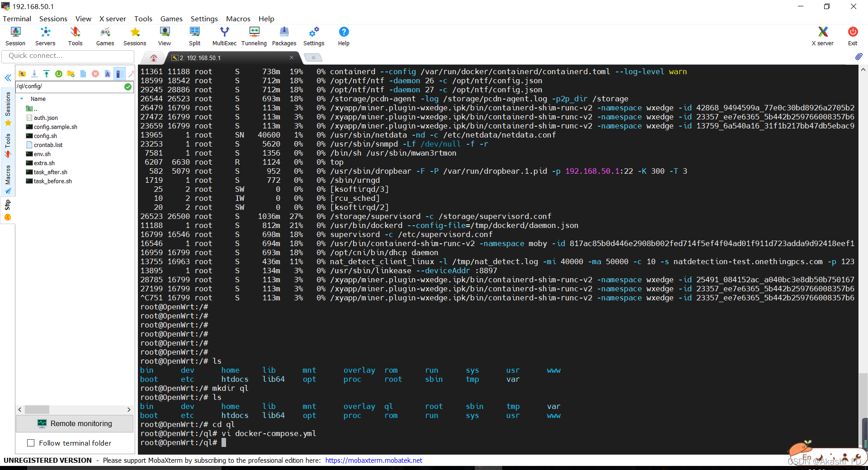The image size is (868, 470).
Task: Split the terminal view
Action: [194, 36]
